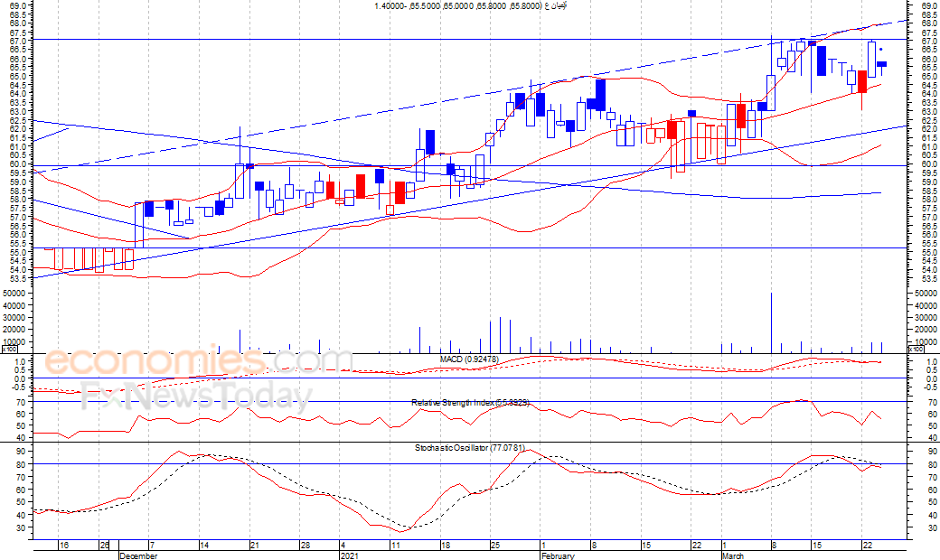Viewport: 940px width, 560px height.
Task: Select date label 14 on time axis
Action: click(x=204, y=545)
